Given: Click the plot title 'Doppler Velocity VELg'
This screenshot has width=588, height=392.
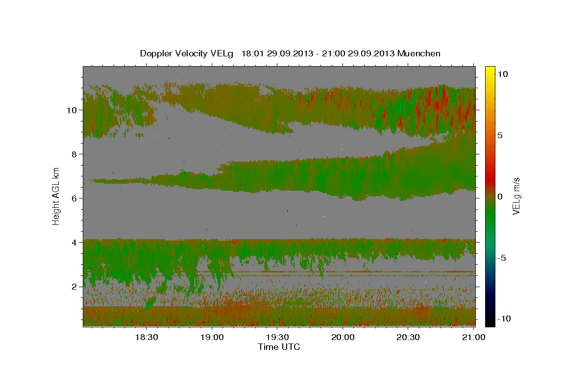Looking at the screenshot, I should coord(188,53).
